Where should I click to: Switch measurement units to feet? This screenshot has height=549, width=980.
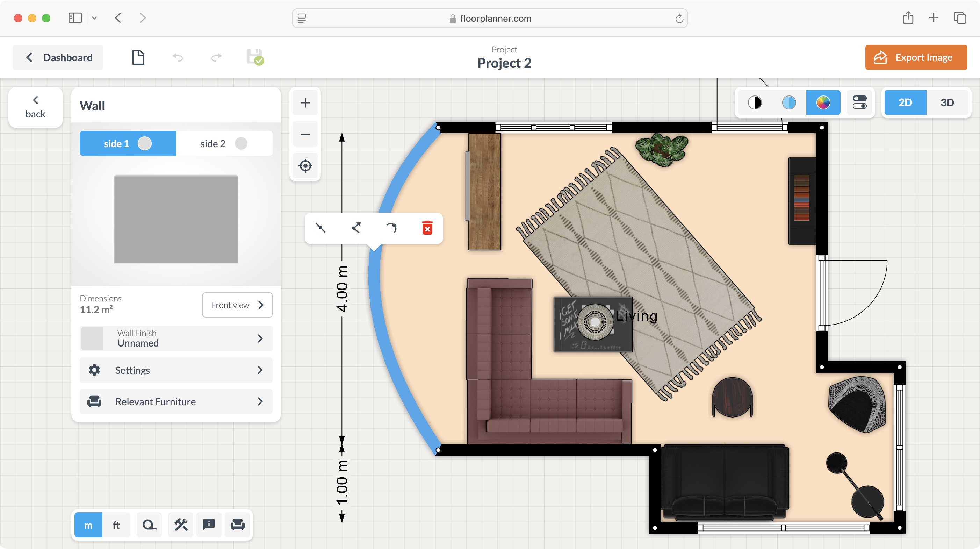tap(116, 525)
